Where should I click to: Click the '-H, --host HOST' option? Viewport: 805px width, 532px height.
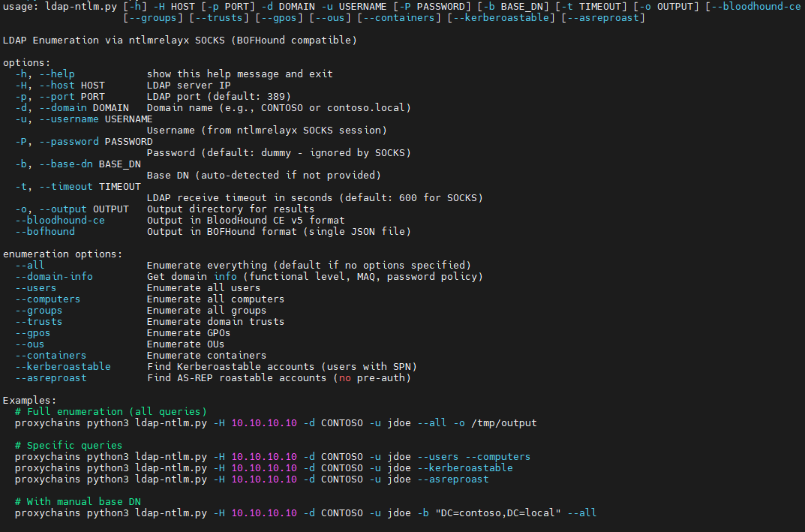(59, 86)
